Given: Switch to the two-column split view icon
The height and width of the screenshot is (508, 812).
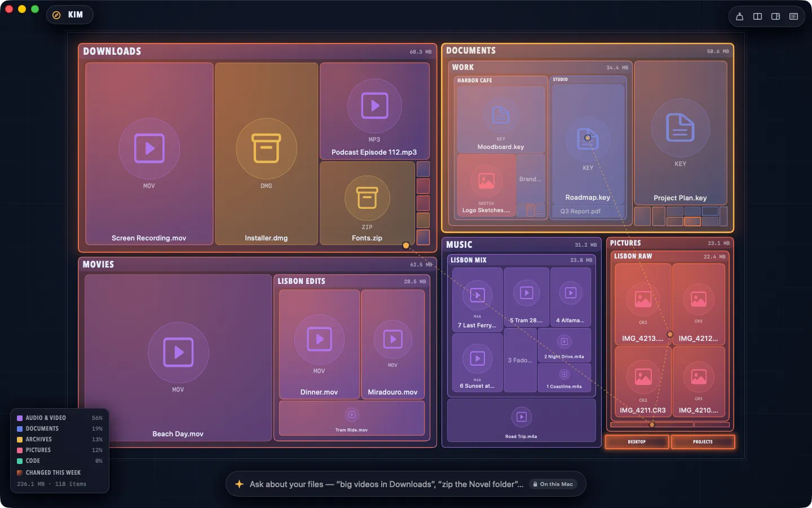Looking at the screenshot, I should [758, 16].
